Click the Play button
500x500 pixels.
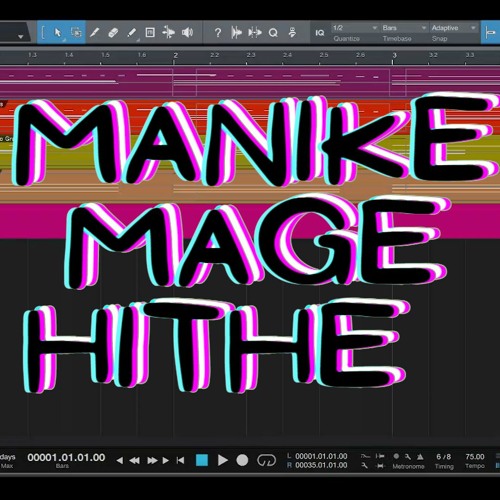pyautogui.click(x=222, y=460)
